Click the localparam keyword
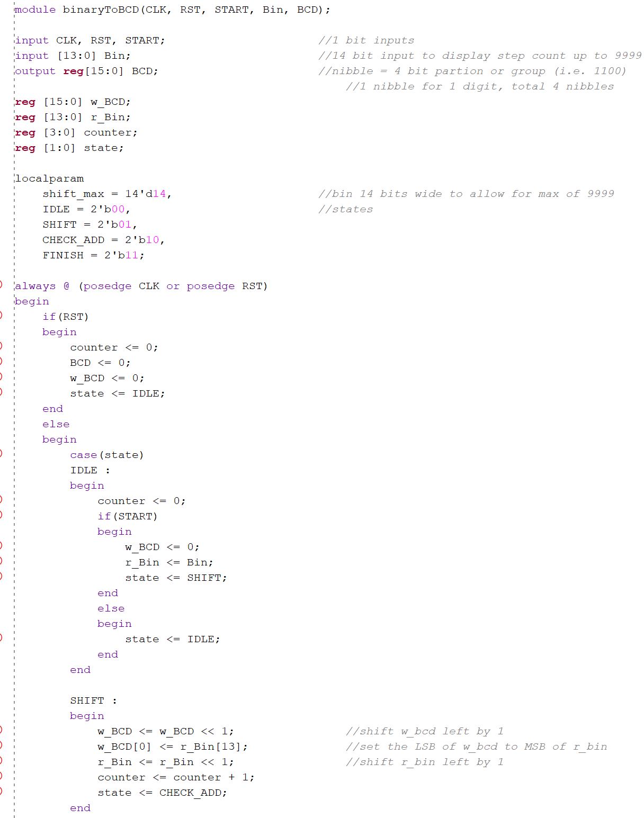Viewport: 644px width, 818px height. pos(49,178)
